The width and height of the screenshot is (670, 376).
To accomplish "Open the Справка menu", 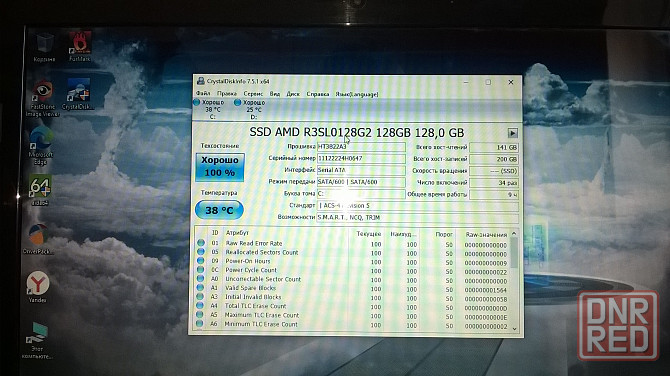I will (x=317, y=94).
